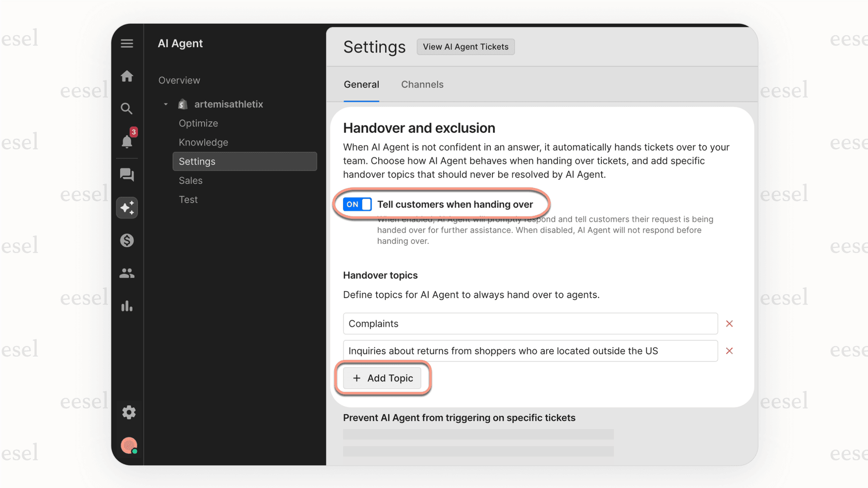The image size is (868, 488).
Task: Open the AI sparkles feature icon
Action: tap(127, 208)
